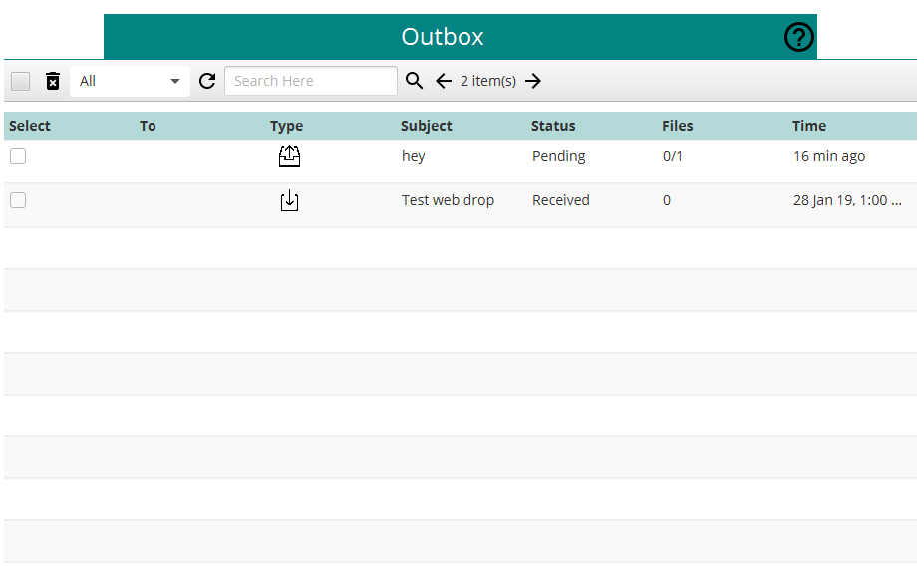Click the download type icon for Test web drop
This screenshot has width=924, height=580.
point(289,201)
